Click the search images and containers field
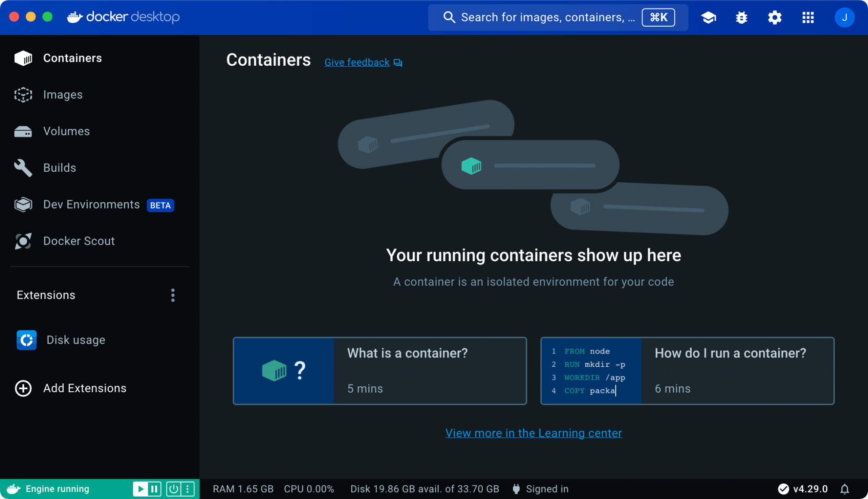 tap(558, 17)
